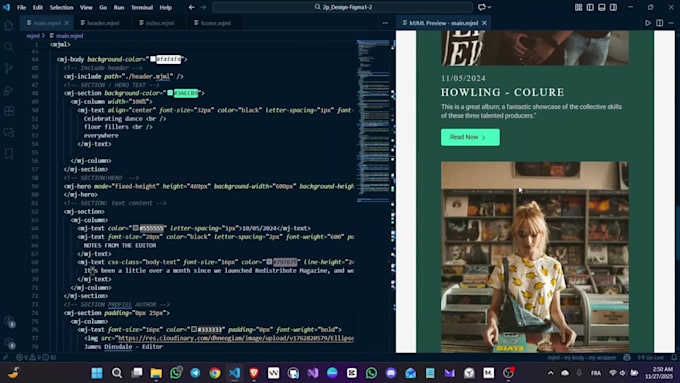680x383 pixels.
Task: Open Google Chrome from taskbar
Action: [215, 373]
